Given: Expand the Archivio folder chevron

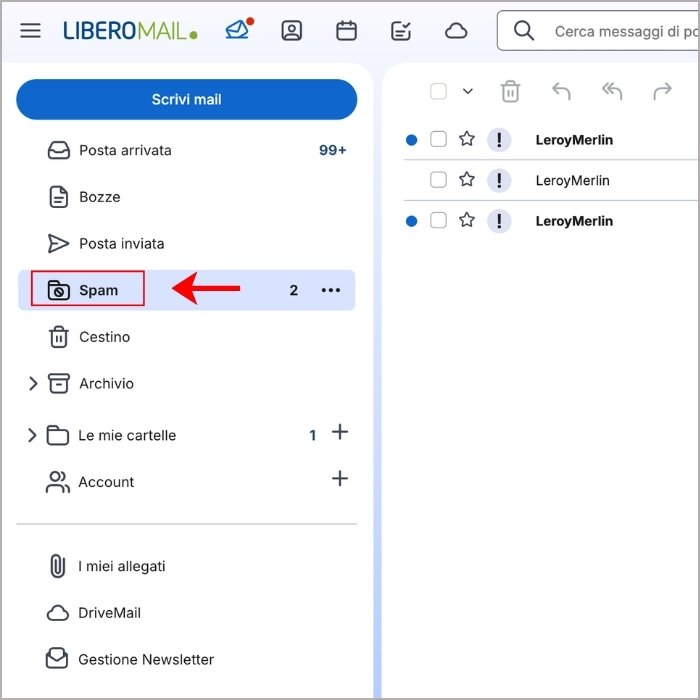Looking at the screenshot, I should click(33, 383).
